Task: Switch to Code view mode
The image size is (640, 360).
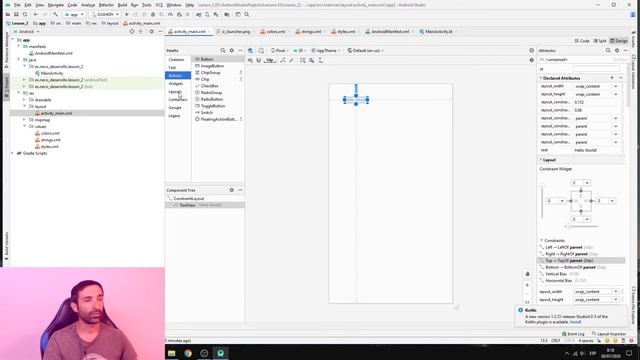Action: (582, 41)
